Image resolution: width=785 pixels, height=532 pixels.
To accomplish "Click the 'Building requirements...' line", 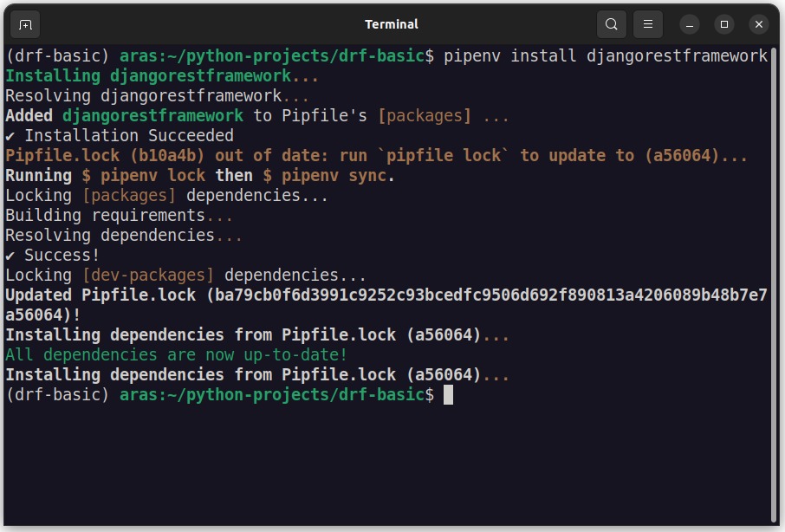I will pyautogui.click(x=120, y=216).
